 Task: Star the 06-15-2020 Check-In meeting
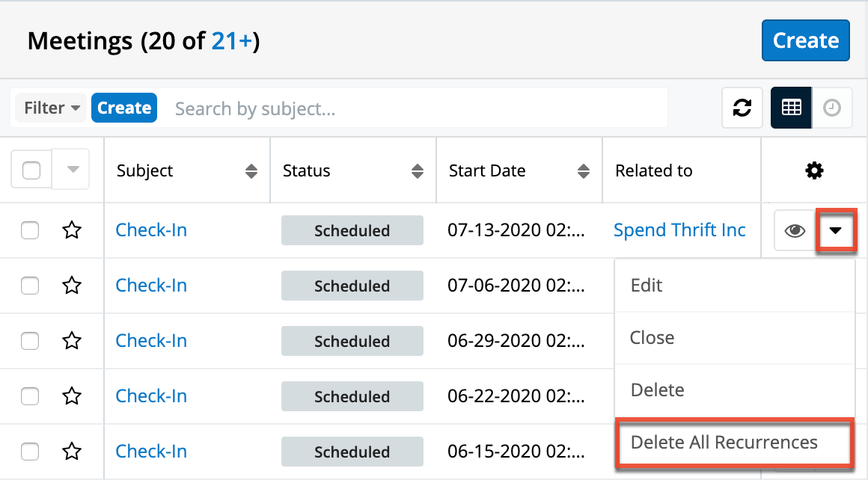(x=72, y=451)
